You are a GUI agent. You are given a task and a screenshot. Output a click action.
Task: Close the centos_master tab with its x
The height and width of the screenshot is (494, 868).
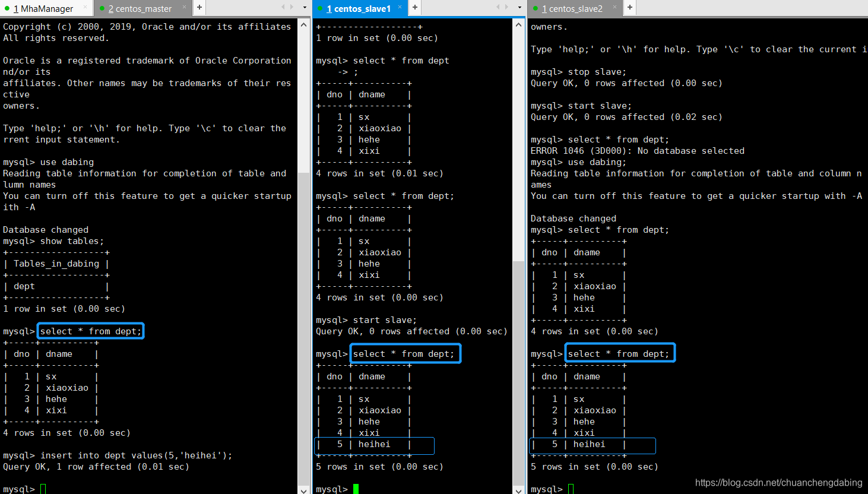(x=184, y=7)
